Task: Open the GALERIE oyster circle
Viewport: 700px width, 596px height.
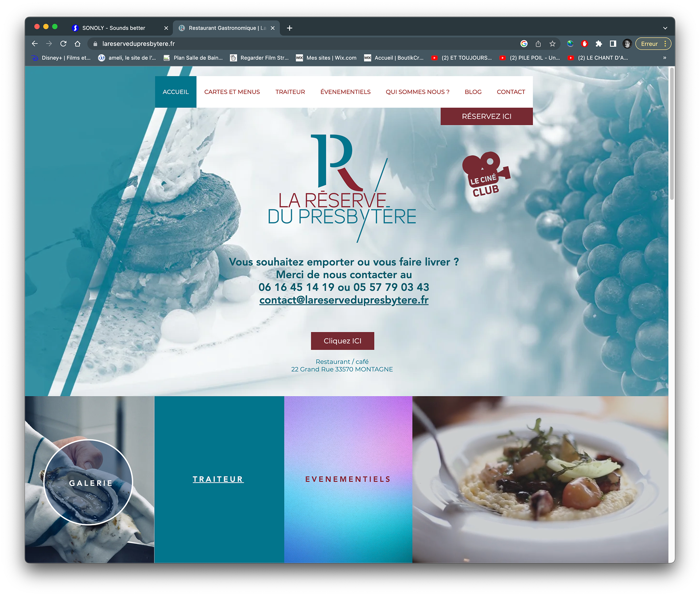Action: click(x=88, y=482)
